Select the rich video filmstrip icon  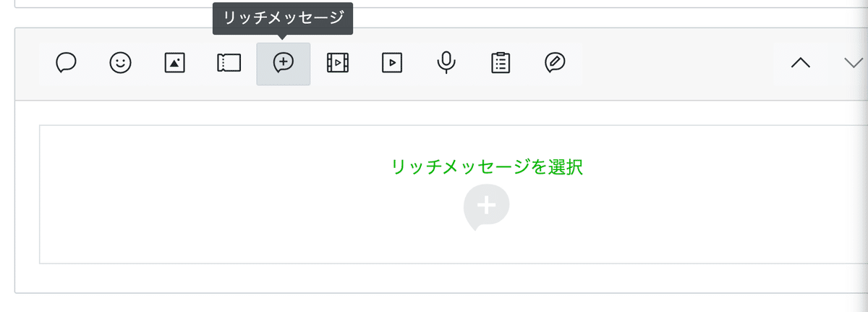(338, 64)
